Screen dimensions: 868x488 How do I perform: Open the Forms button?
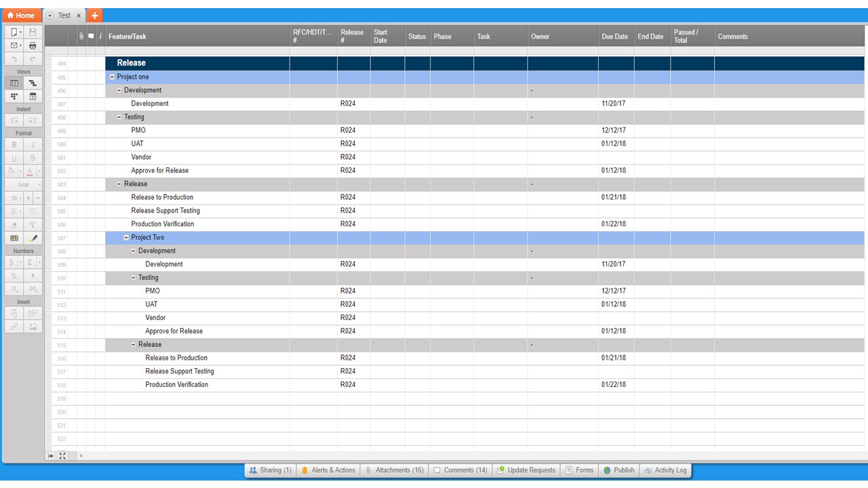point(579,470)
